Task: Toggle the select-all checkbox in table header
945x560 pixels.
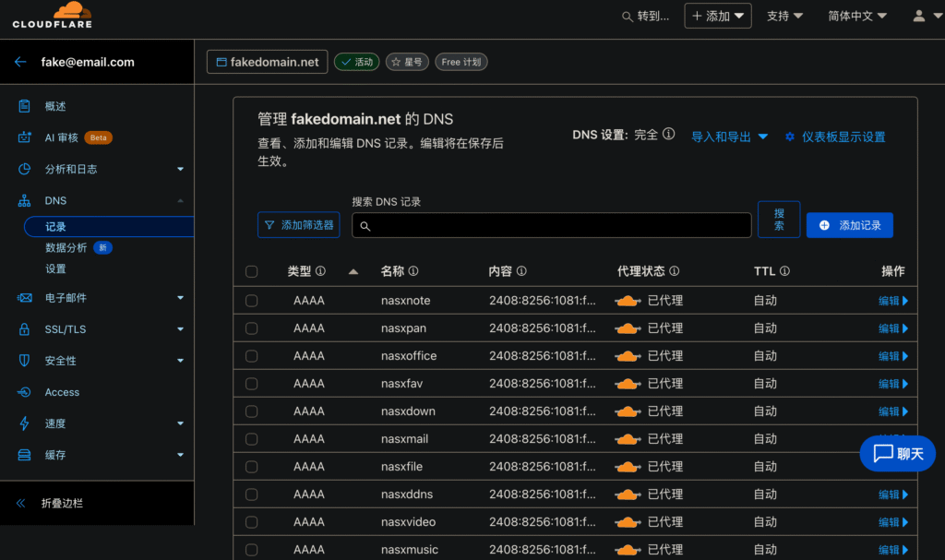Action: tap(252, 271)
